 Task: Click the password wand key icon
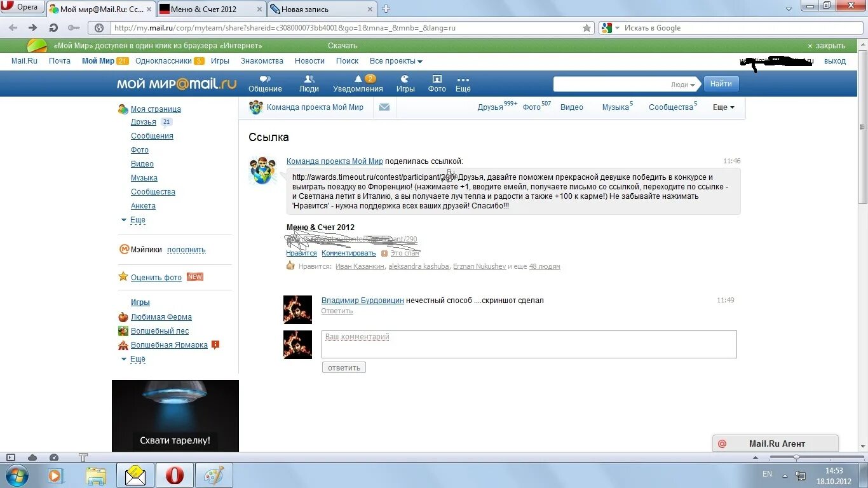click(x=74, y=28)
